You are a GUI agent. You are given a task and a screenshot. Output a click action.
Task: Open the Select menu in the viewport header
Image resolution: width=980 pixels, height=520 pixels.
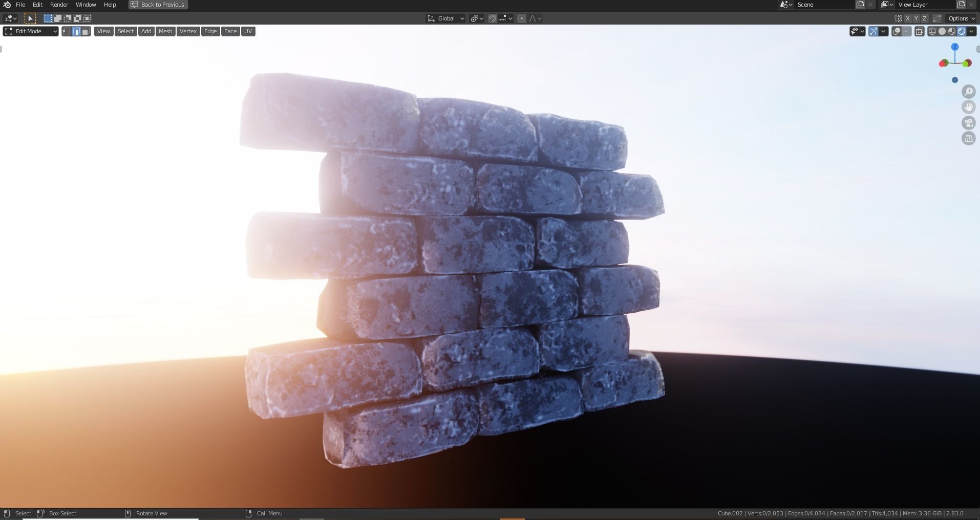coord(125,31)
